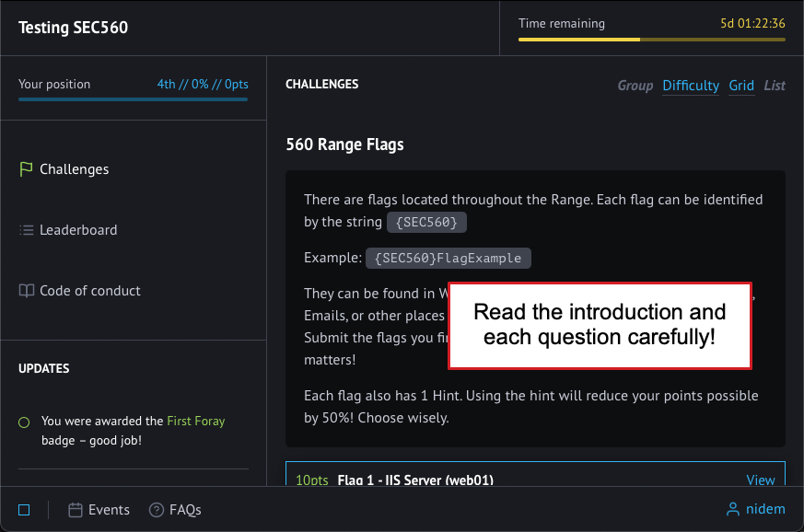Click the nidem user profile icon
The width and height of the screenshot is (804, 532).
coord(733,510)
